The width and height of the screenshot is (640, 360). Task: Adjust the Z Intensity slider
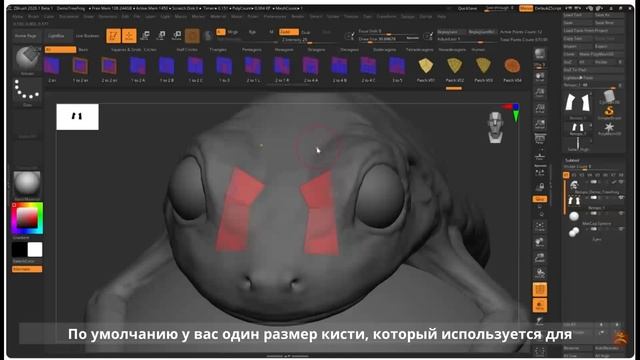point(309,40)
